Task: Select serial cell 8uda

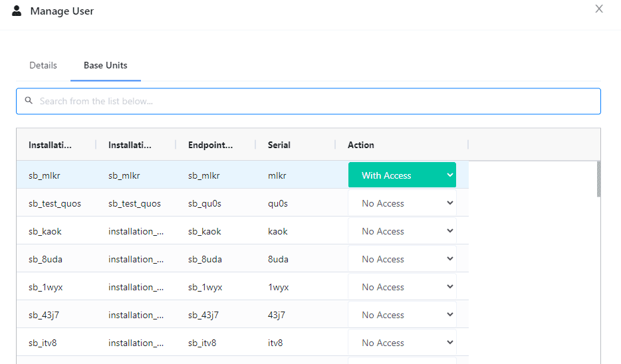Action: 278,259
